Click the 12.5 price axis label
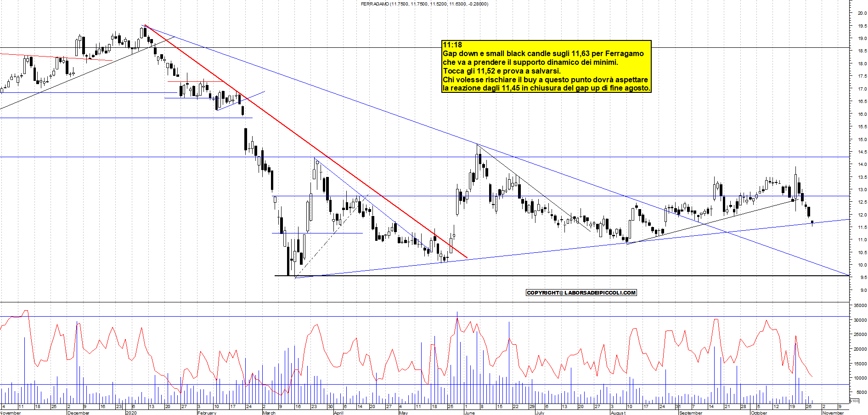The width and height of the screenshot is (868, 415). (x=862, y=202)
